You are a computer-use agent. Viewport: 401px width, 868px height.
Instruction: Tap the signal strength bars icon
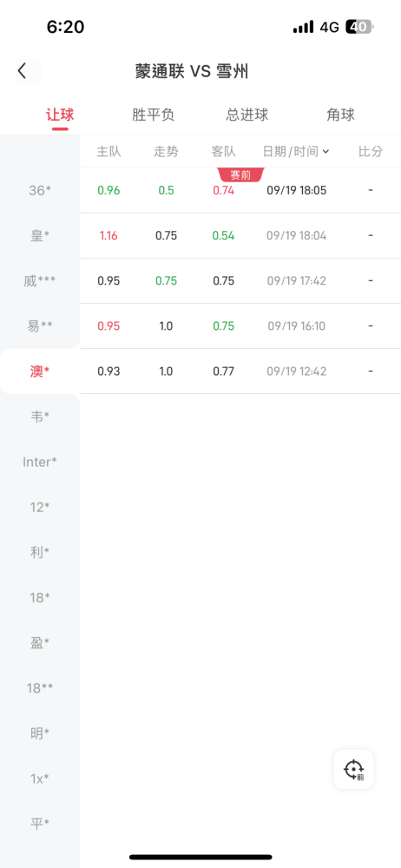click(x=303, y=27)
